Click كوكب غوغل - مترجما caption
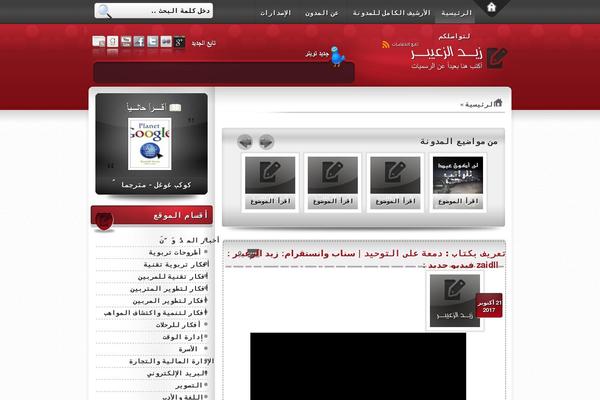 156,185
